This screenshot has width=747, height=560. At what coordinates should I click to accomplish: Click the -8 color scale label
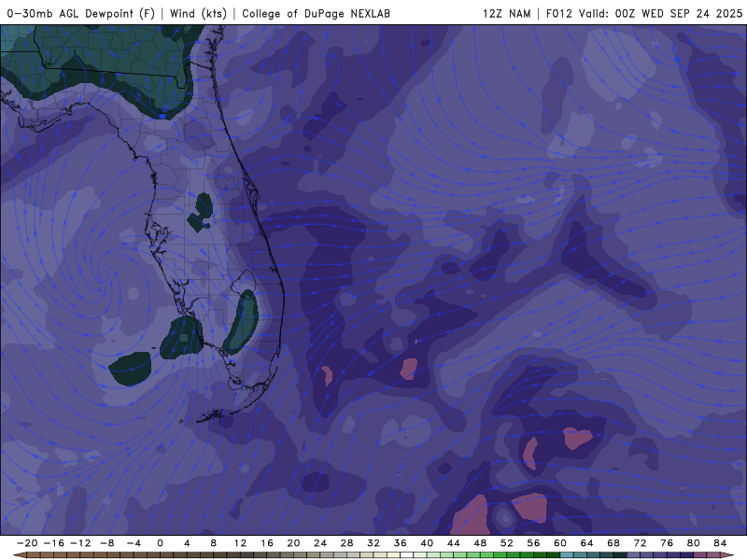click(106, 543)
